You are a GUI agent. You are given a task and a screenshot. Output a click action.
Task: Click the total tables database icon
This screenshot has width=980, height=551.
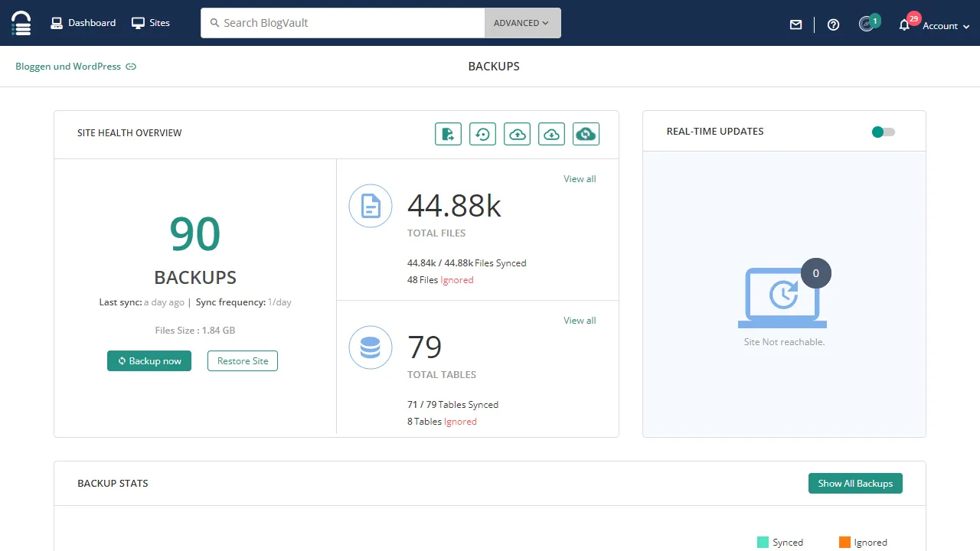(371, 347)
